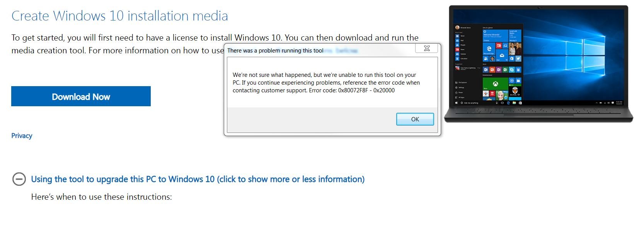The image size is (644, 226).
Task: Click the Twitter tile on the laptop
Action: (x=518, y=58)
